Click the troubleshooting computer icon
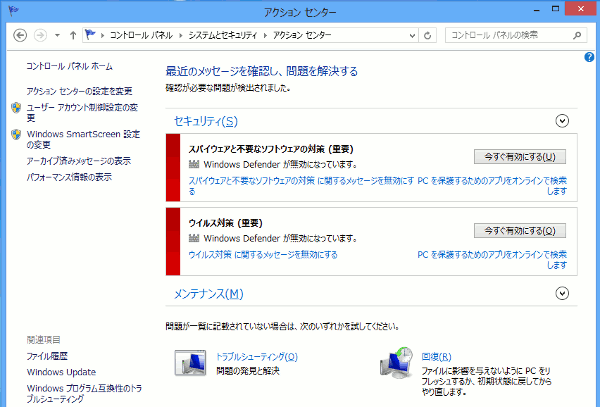 click(190, 363)
